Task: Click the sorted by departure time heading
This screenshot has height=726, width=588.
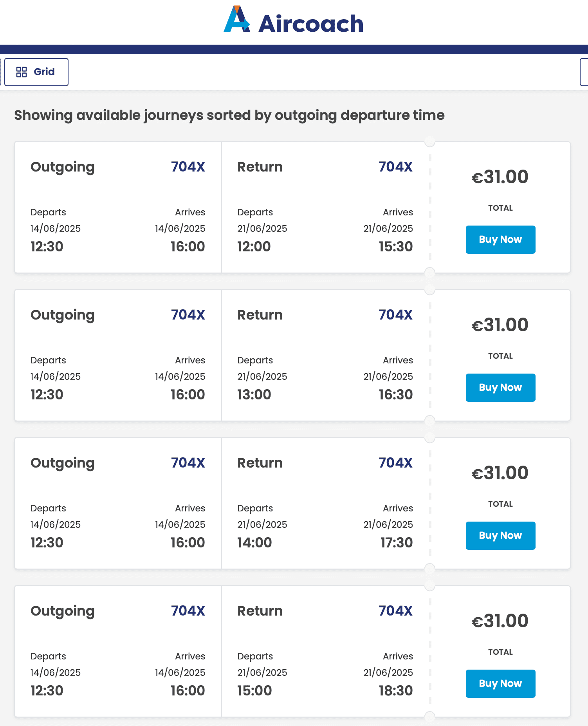Action: pos(229,116)
